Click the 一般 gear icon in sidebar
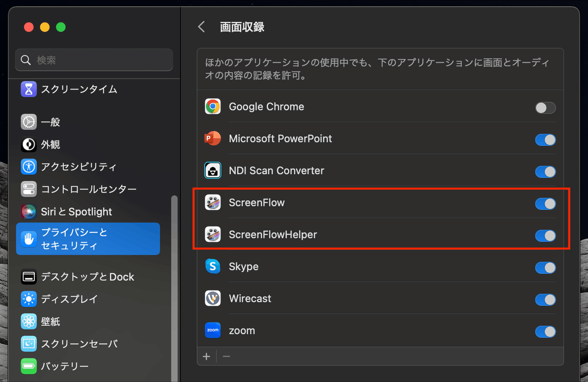 tap(29, 122)
